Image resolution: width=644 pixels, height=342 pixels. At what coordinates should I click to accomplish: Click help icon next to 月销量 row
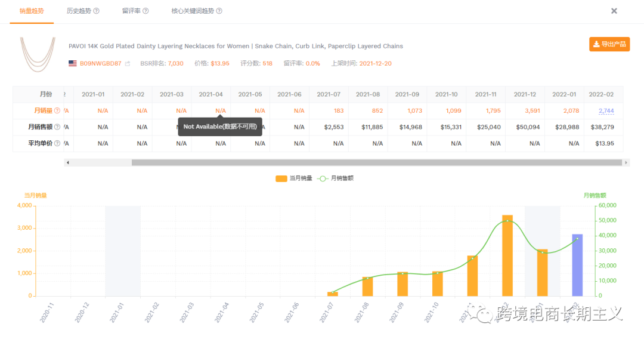point(57,110)
